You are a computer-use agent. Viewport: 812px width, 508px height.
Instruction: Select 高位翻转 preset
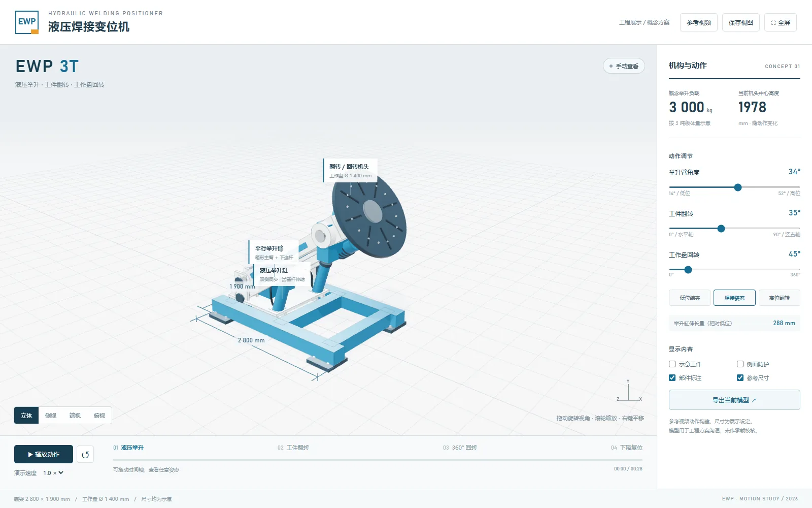click(x=780, y=298)
